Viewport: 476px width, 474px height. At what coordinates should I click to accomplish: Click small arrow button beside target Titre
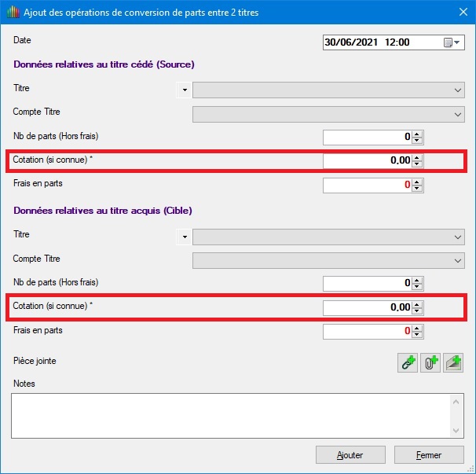pos(185,237)
